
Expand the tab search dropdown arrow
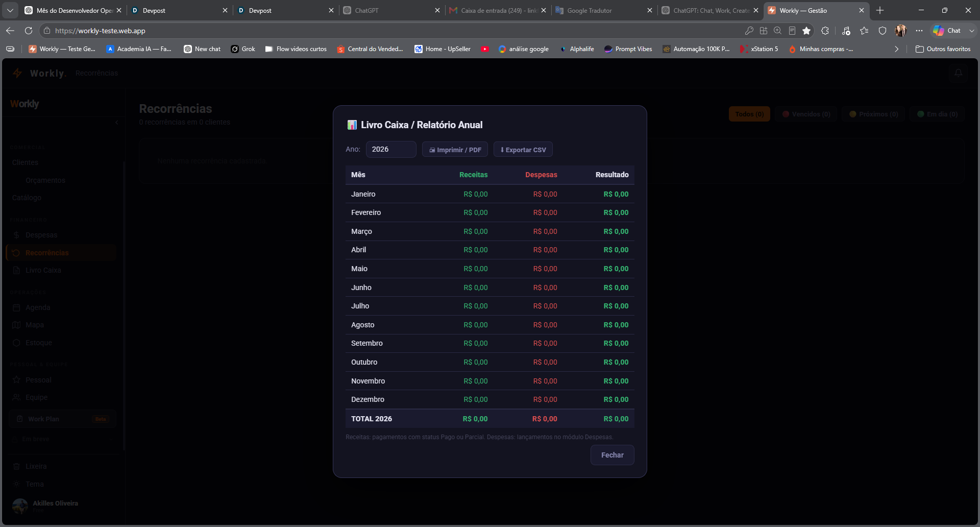pos(10,10)
